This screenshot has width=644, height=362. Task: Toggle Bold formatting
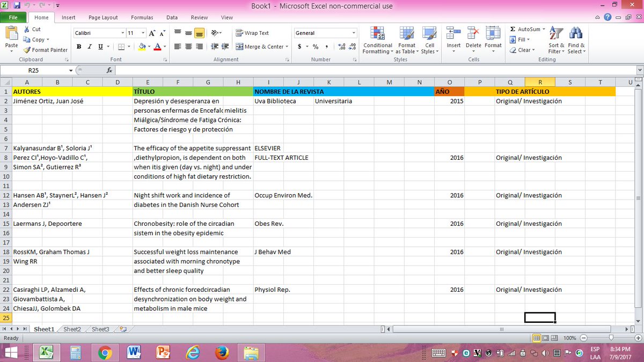coord(79,47)
